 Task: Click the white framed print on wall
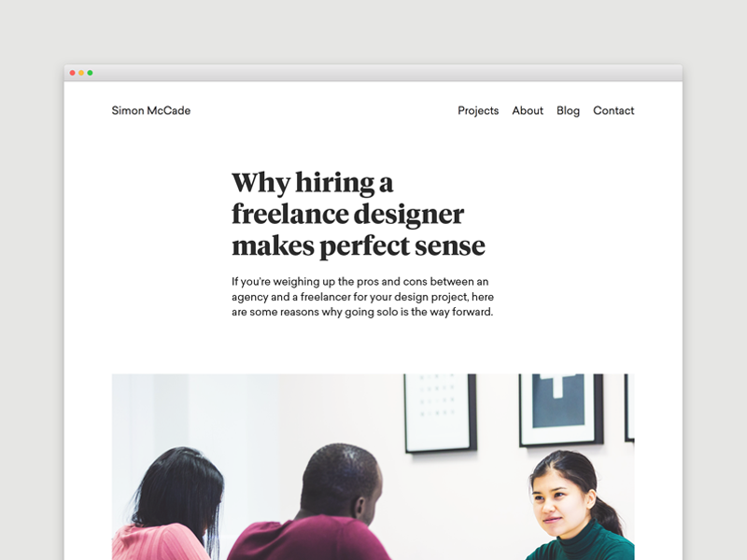pyautogui.click(x=440, y=413)
